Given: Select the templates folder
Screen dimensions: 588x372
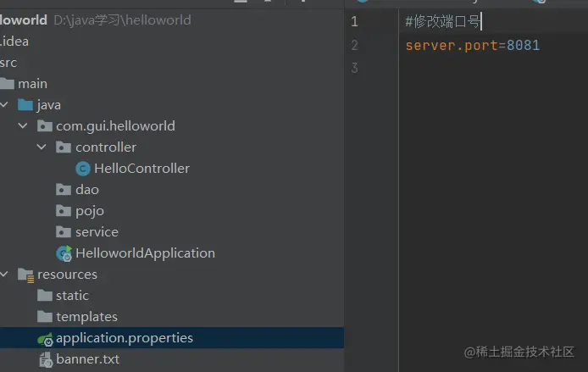Looking at the screenshot, I should pyautogui.click(x=86, y=317).
